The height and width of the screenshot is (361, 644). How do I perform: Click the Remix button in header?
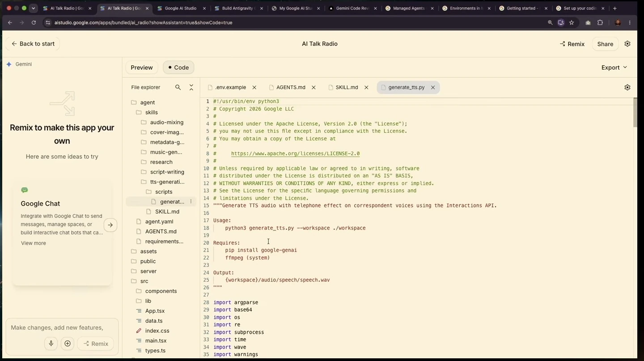point(572,44)
